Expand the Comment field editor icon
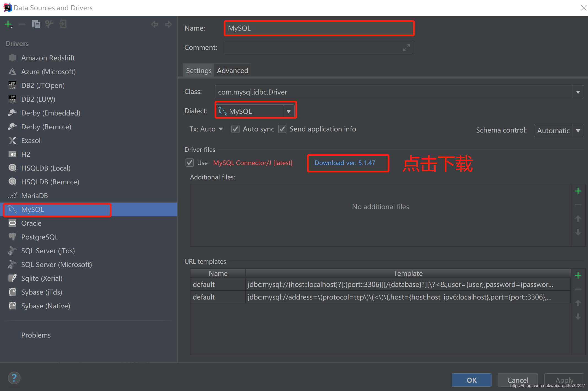Screen dimensions: 588x391 [x=406, y=48]
